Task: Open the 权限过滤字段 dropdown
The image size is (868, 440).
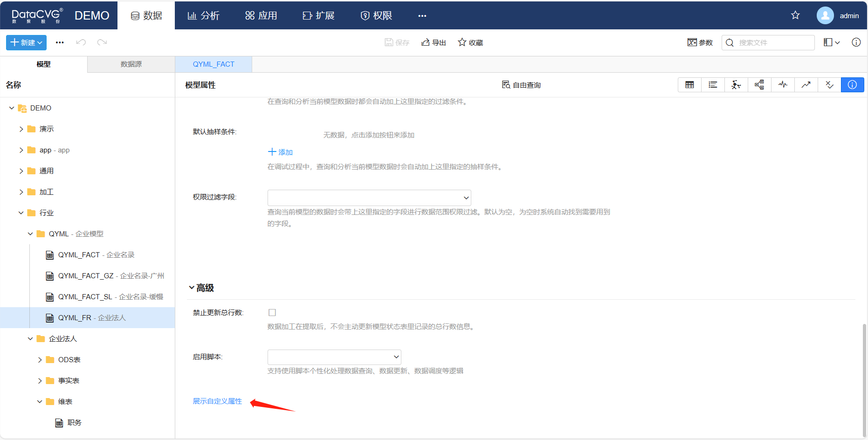Action: 369,198
